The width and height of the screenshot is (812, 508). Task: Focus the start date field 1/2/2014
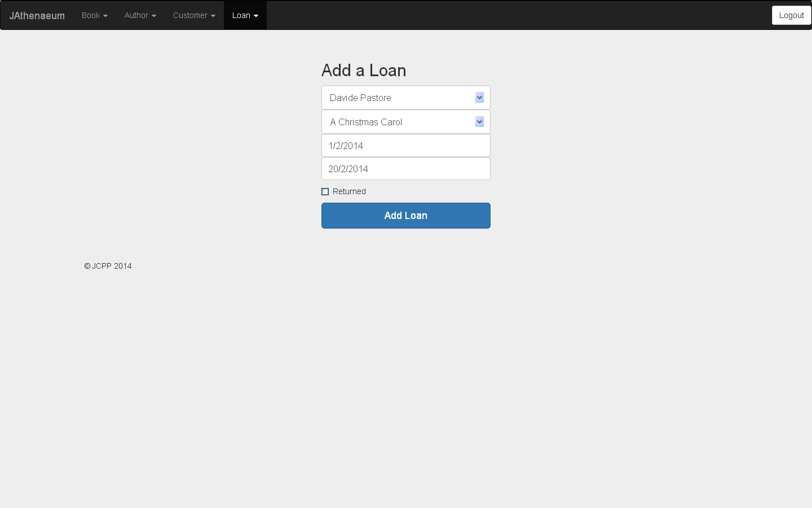point(406,146)
